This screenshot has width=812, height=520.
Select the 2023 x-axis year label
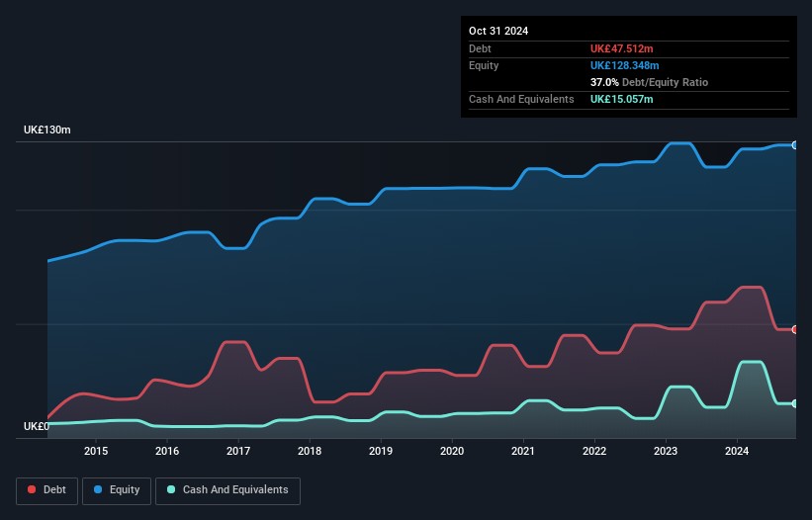[666, 452]
